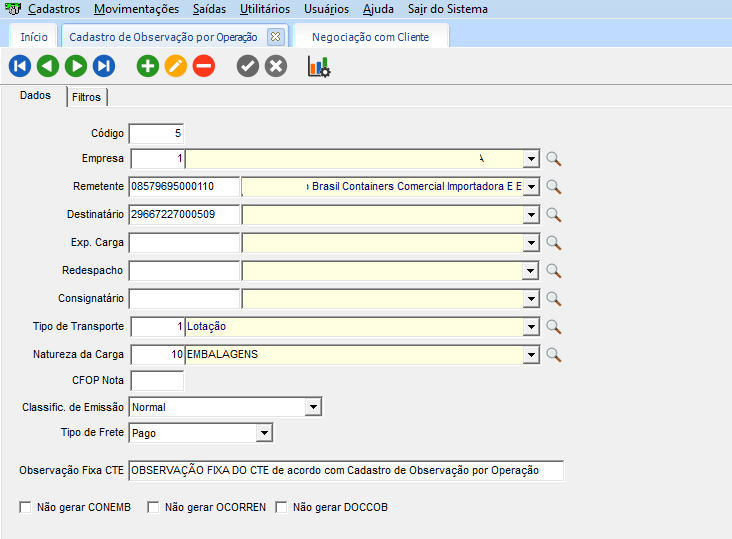Enable Não gerar OCORREN checkbox
The width and height of the screenshot is (732, 539).
tap(153, 507)
